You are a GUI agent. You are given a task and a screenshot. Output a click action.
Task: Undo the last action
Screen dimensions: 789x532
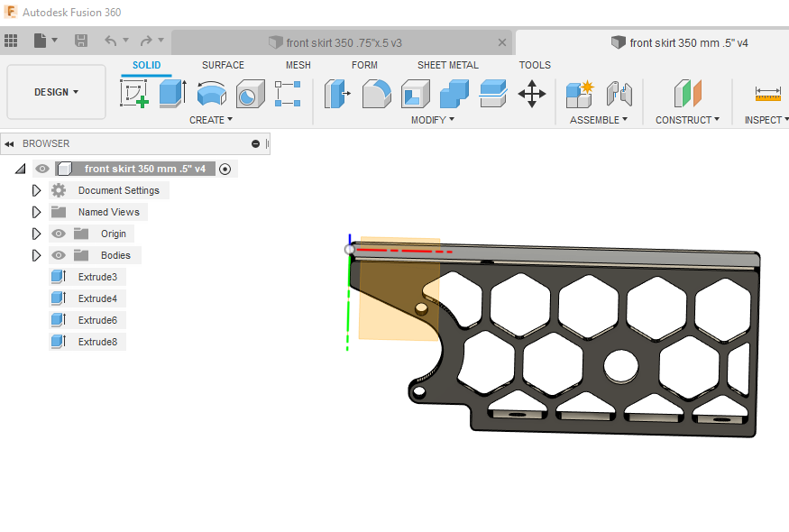pos(111,41)
